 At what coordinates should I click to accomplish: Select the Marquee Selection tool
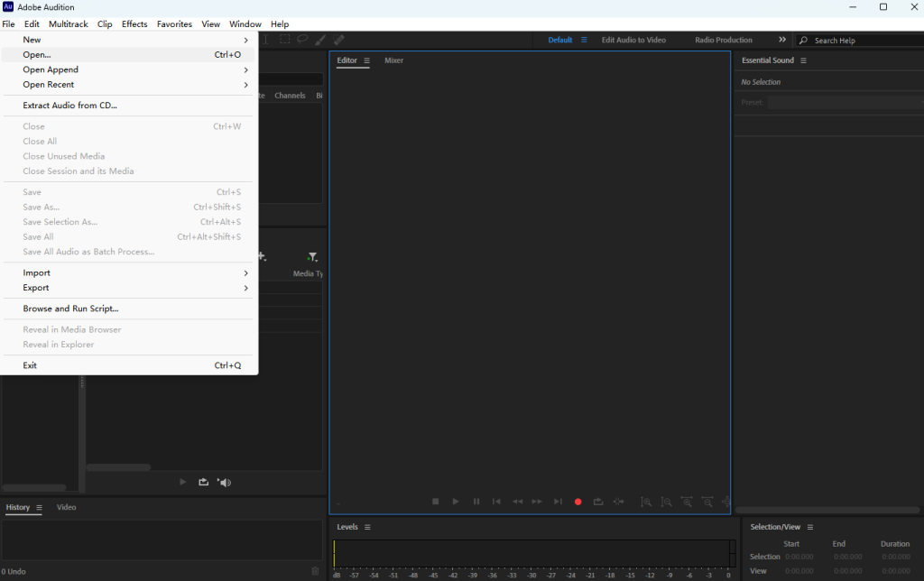284,40
